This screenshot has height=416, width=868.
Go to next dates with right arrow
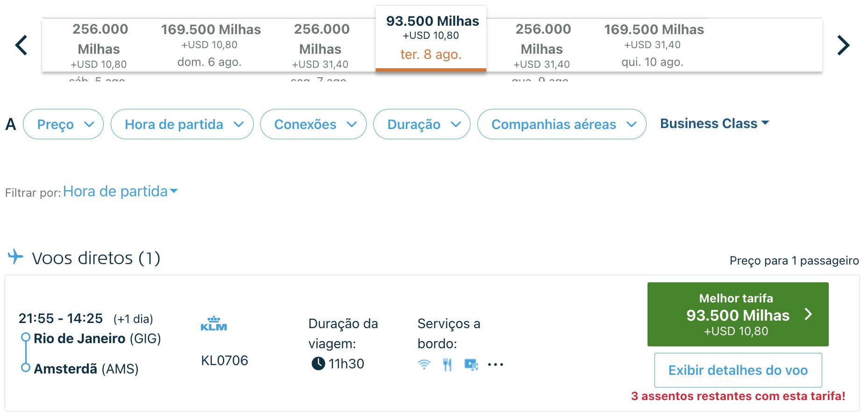(843, 45)
